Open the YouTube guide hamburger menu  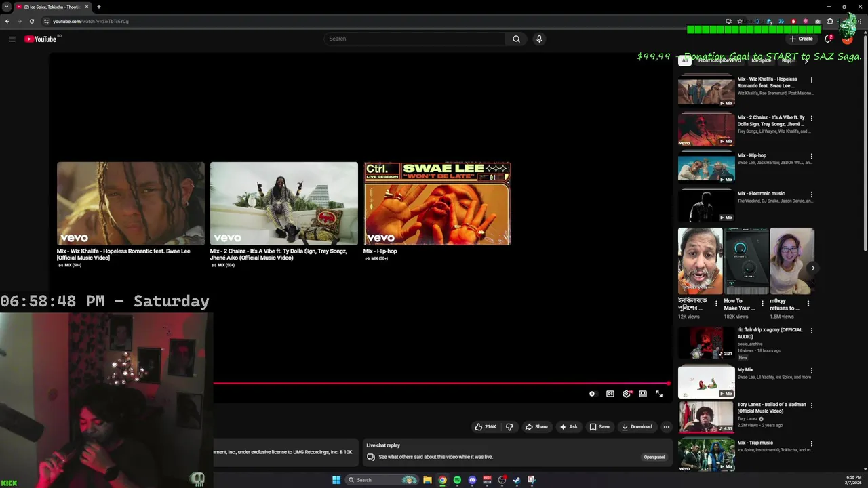pos(12,39)
